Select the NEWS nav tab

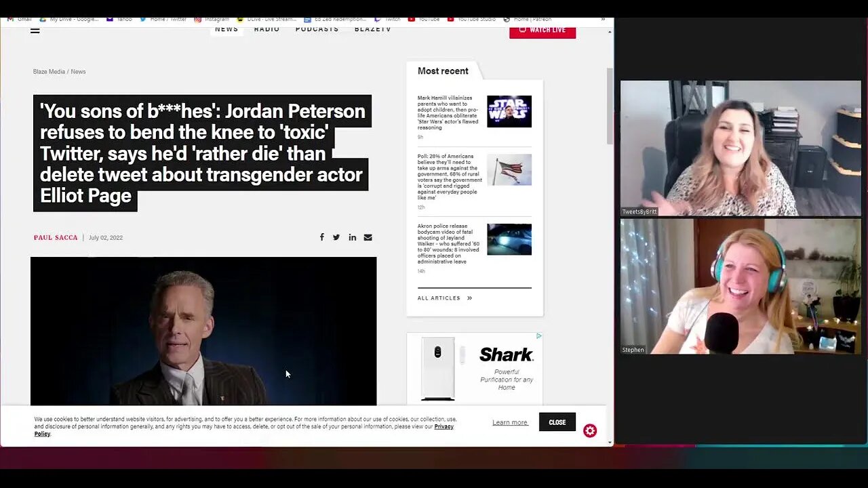click(x=226, y=29)
